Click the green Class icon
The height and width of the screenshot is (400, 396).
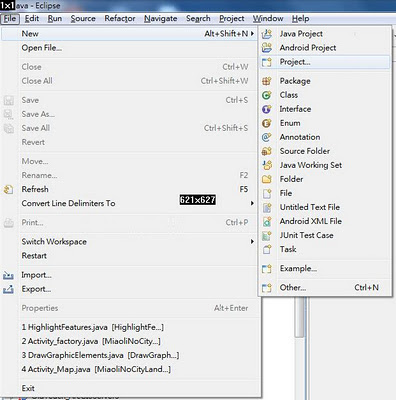[267, 95]
